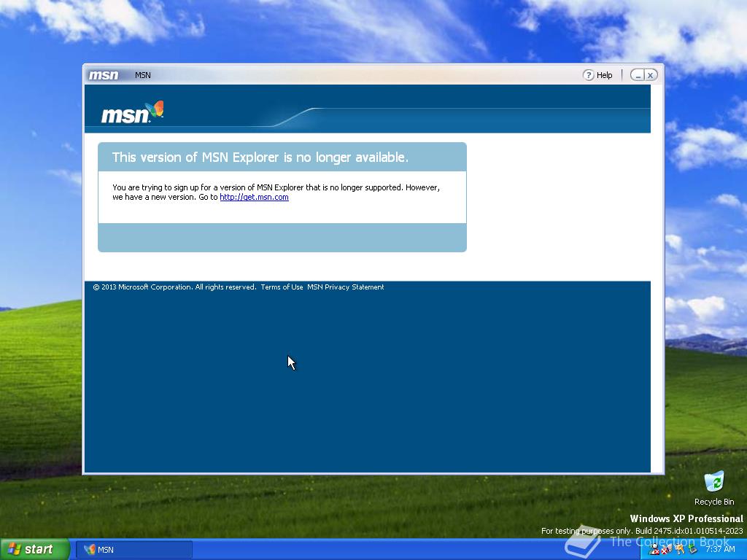Select the MSN taskbar button
This screenshot has width=747, height=560.
(134, 550)
